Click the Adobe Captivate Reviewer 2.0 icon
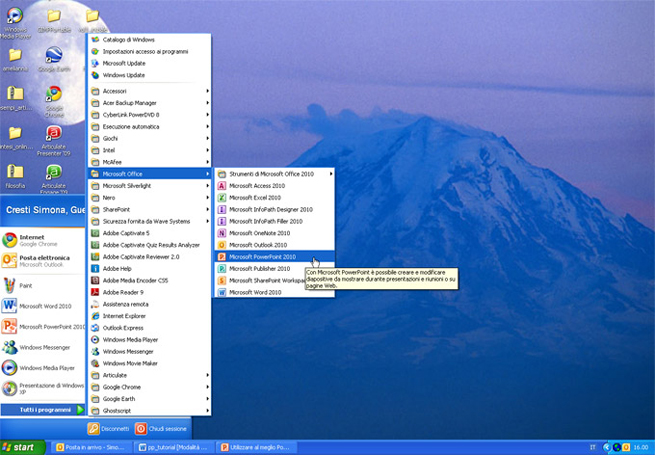The width and height of the screenshot is (655, 455). click(x=95, y=257)
